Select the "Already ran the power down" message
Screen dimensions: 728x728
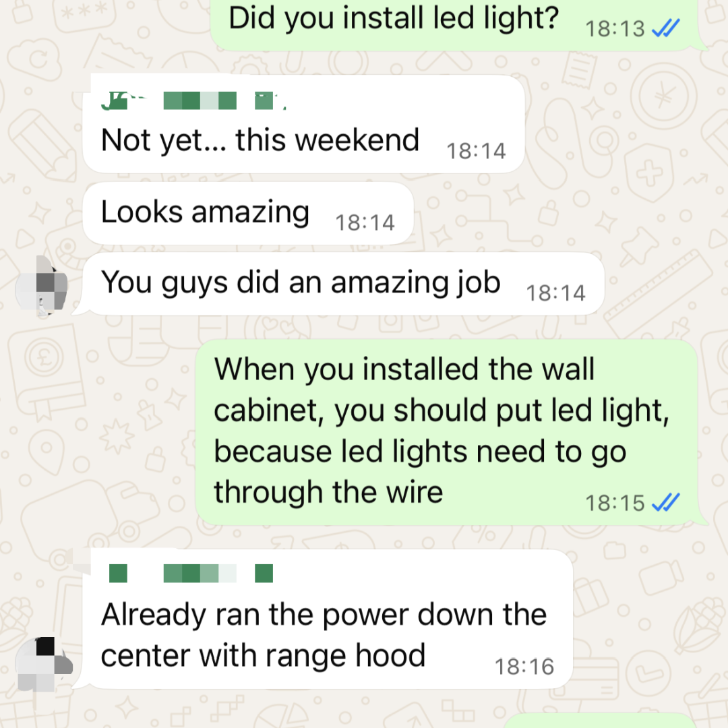coord(328,619)
